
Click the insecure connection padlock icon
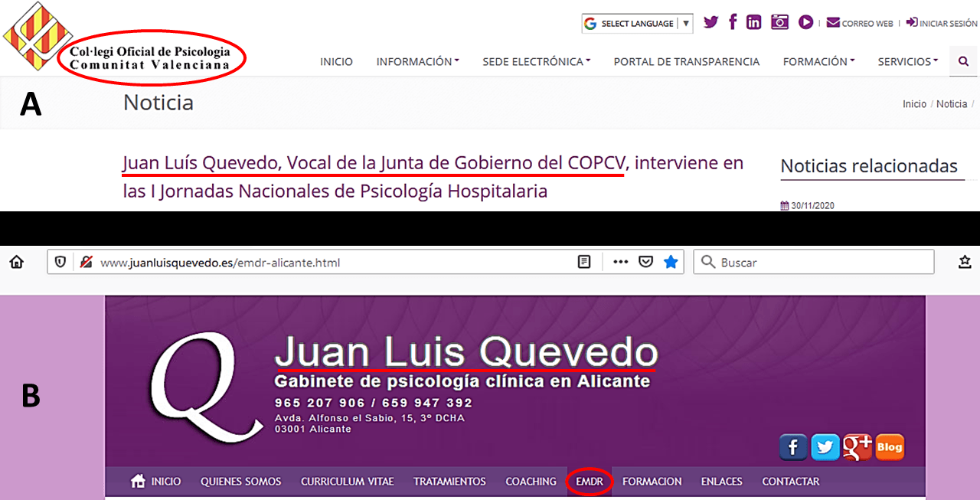[x=86, y=262]
